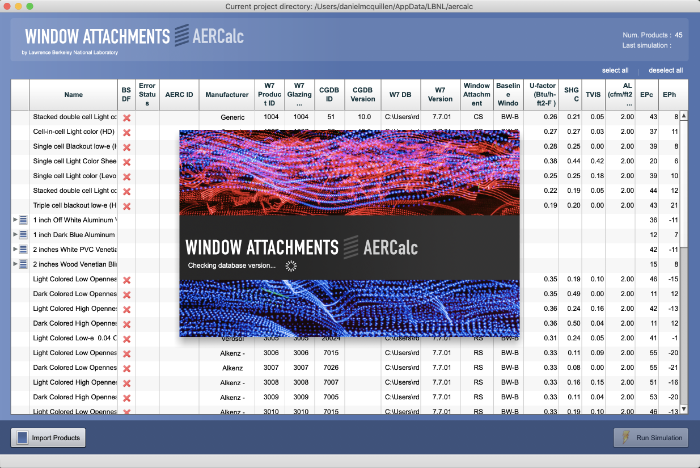
Task: Click the CGDB Version column header
Action: 362,95
